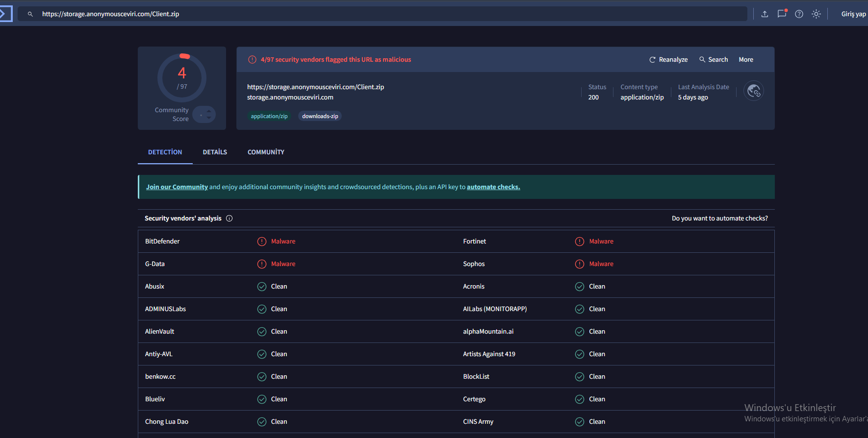Click the Security vendors' analysis heading
The height and width of the screenshot is (438, 868).
click(x=183, y=219)
